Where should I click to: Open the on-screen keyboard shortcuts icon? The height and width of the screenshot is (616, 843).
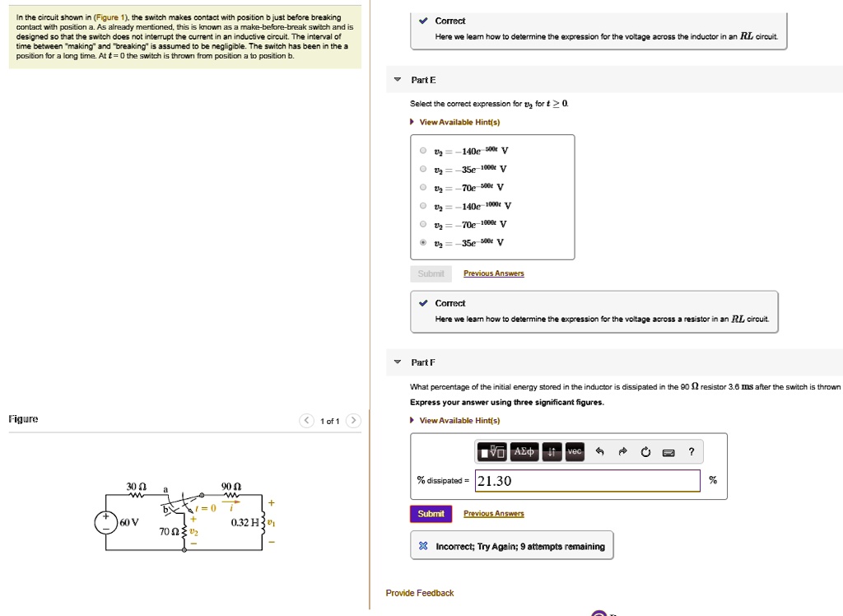(x=668, y=451)
